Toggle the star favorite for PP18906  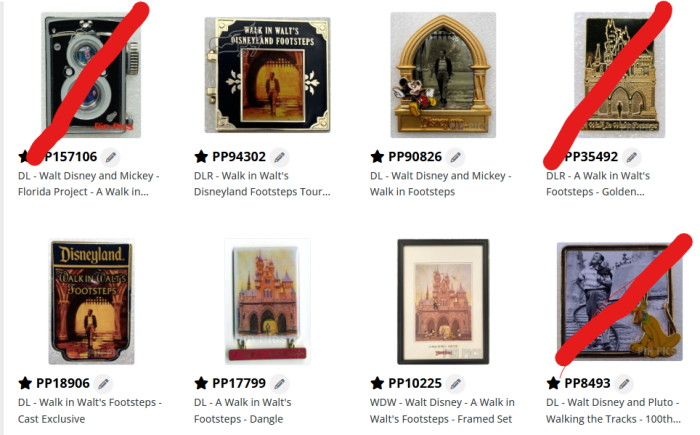coord(25,383)
